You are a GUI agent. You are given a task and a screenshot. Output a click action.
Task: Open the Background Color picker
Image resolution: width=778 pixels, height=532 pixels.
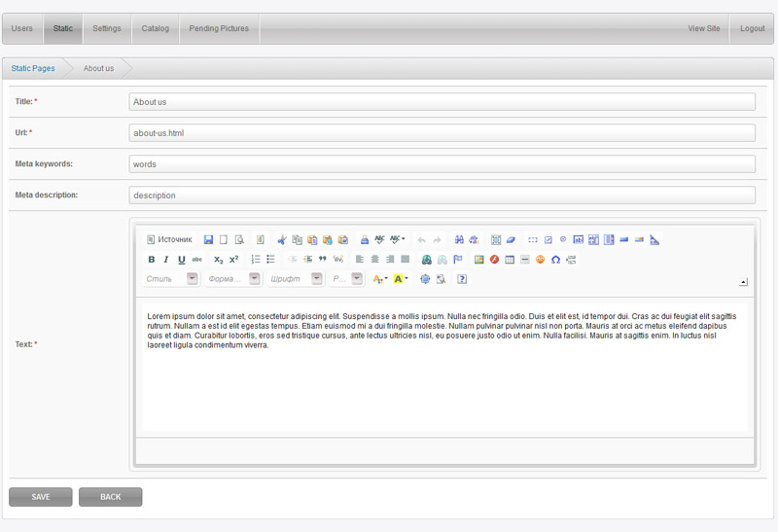point(401,279)
